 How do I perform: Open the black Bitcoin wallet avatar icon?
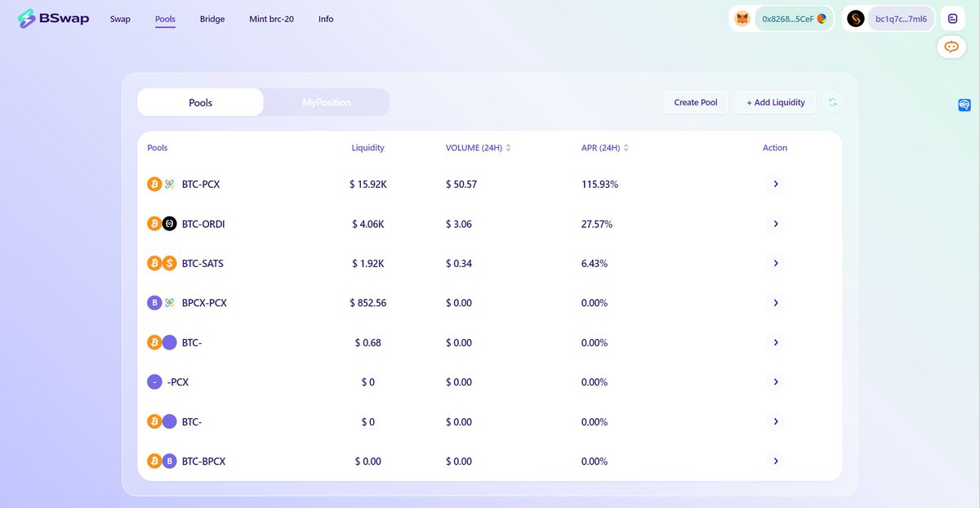click(855, 19)
